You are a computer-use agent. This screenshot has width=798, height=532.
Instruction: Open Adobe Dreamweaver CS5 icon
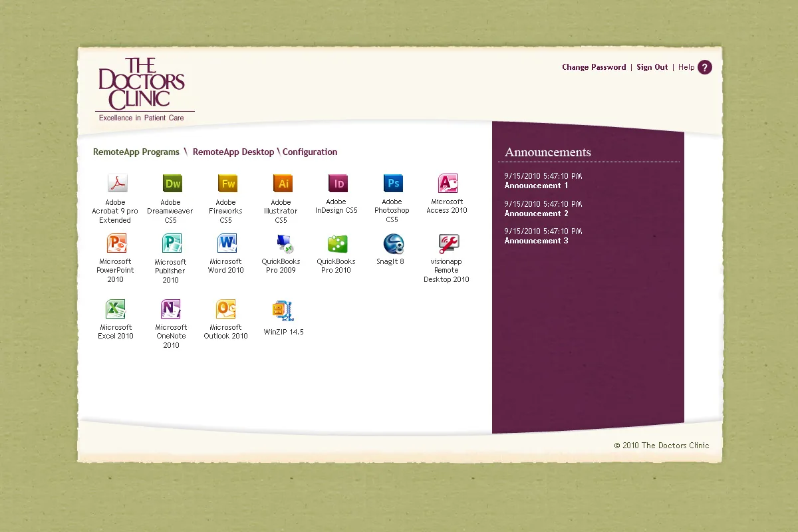172,184
